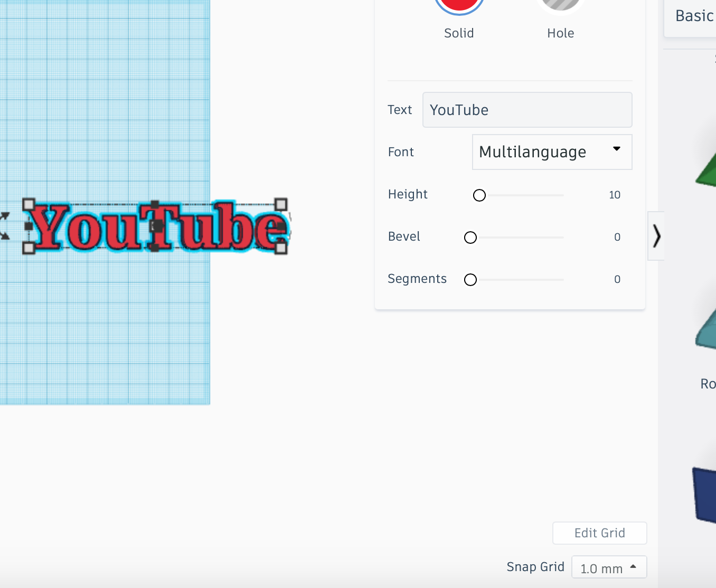Click the Bevel value 0

click(x=617, y=237)
